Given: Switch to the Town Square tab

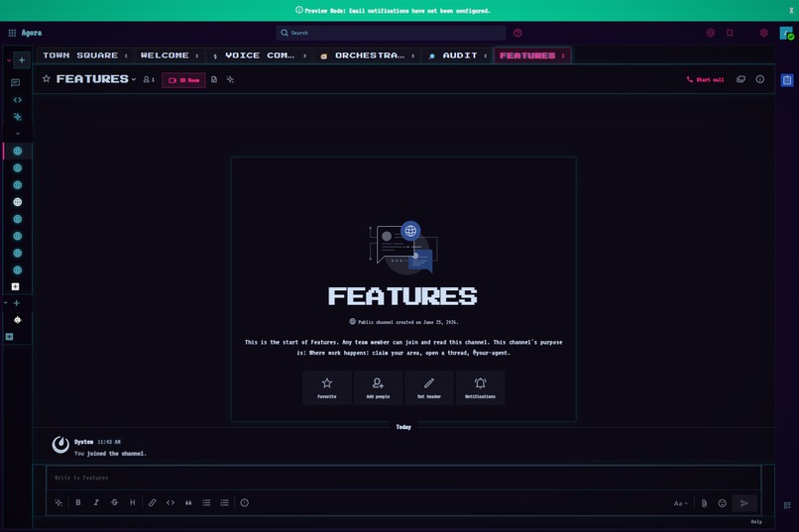Looking at the screenshot, I should click(80, 55).
